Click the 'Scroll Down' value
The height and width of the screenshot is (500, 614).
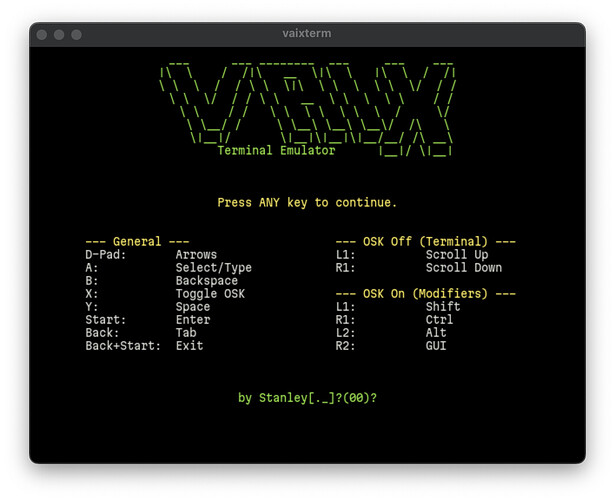pyautogui.click(x=464, y=268)
